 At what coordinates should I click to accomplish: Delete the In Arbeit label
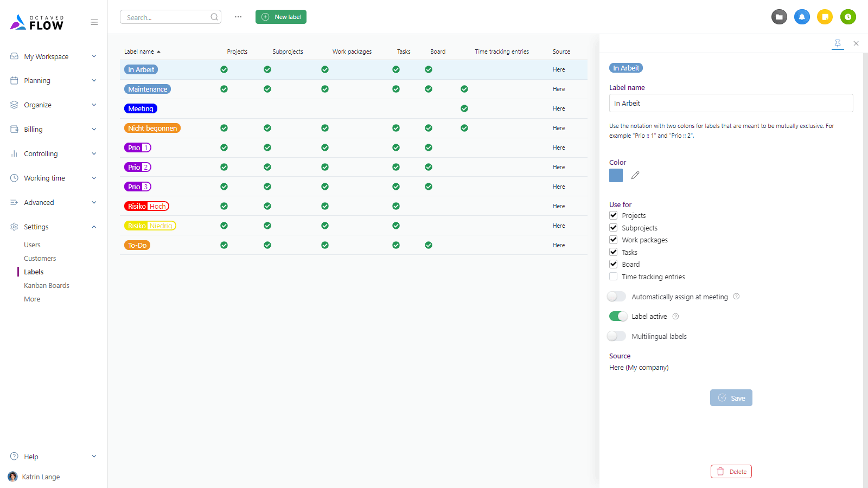(731, 471)
